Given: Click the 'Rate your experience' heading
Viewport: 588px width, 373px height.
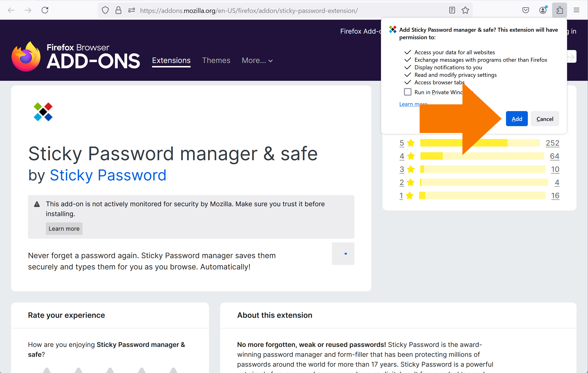Looking at the screenshot, I should pos(67,315).
